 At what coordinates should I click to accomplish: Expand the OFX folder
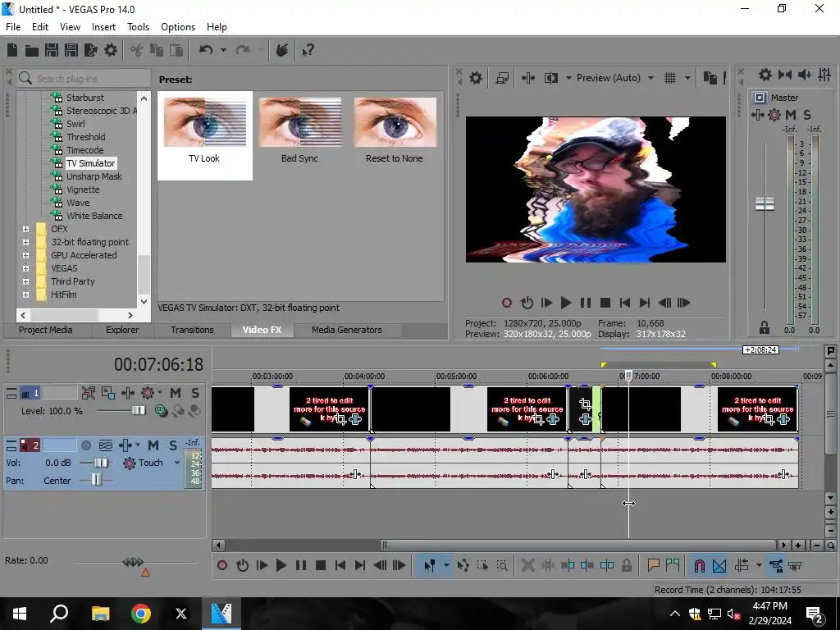(25, 229)
